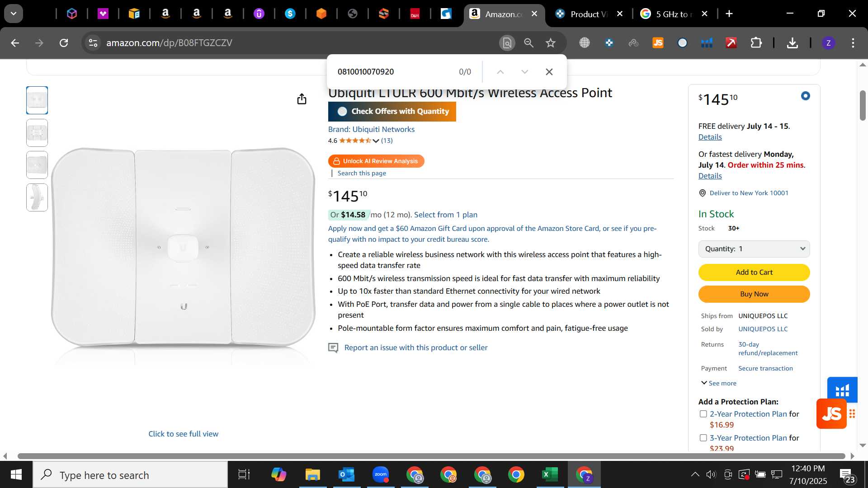Check the 2-Year Protection Plan box

coord(703,414)
